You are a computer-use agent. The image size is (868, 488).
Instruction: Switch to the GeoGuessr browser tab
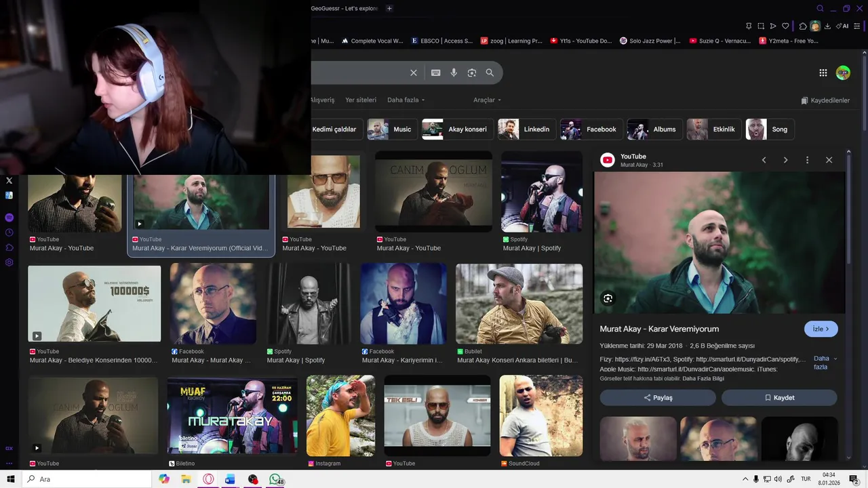[344, 8]
